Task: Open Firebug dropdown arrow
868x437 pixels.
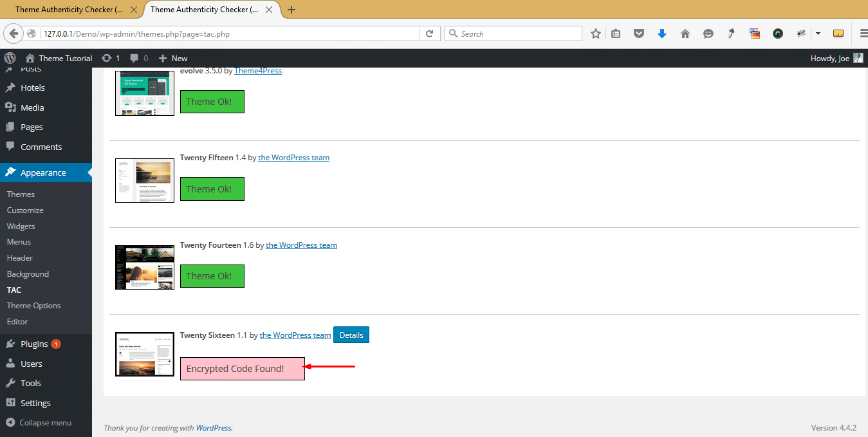Action: point(818,33)
